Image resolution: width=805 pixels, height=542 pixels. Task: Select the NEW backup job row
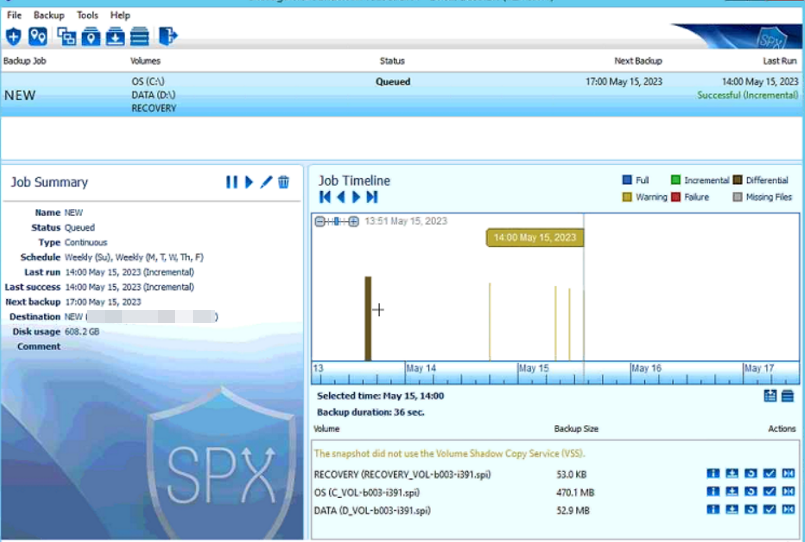pos(402,94)
